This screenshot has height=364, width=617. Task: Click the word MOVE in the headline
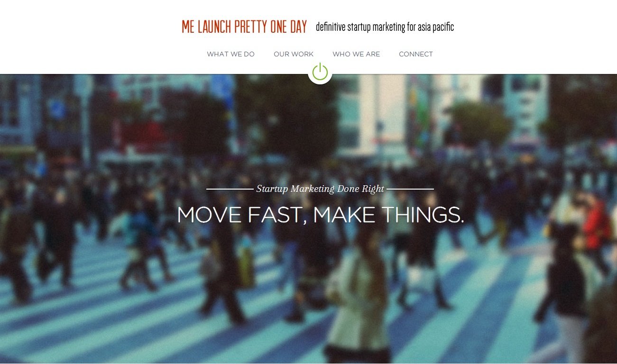(209, 215)
